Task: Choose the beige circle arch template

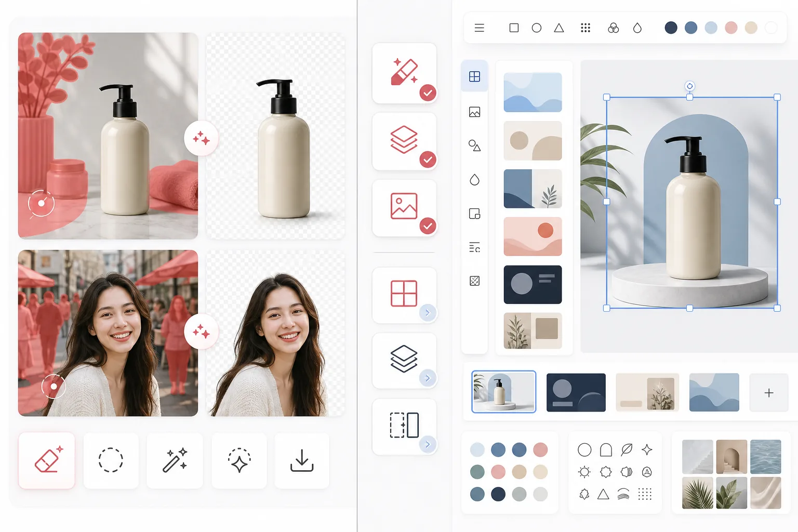Action: point(533,141)
